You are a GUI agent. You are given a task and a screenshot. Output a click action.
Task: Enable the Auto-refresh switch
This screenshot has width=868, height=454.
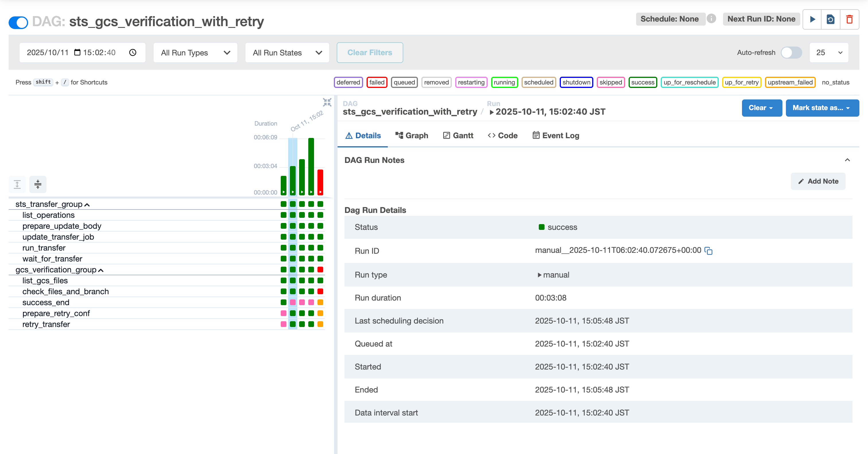792,53
